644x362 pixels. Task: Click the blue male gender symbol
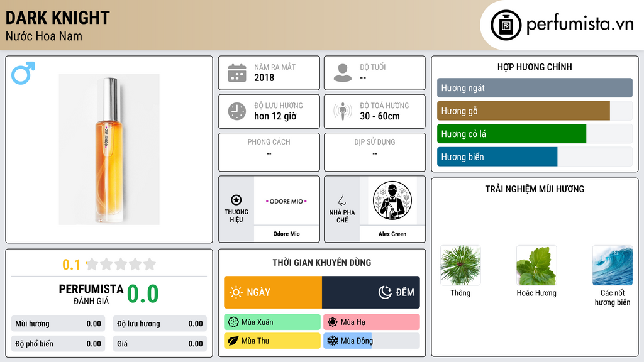[23, 73]
